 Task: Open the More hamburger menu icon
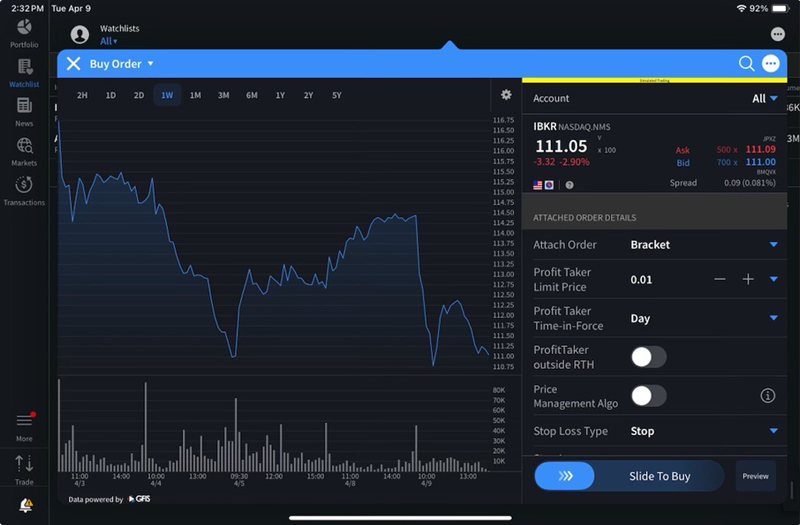[x=24, y=420]
